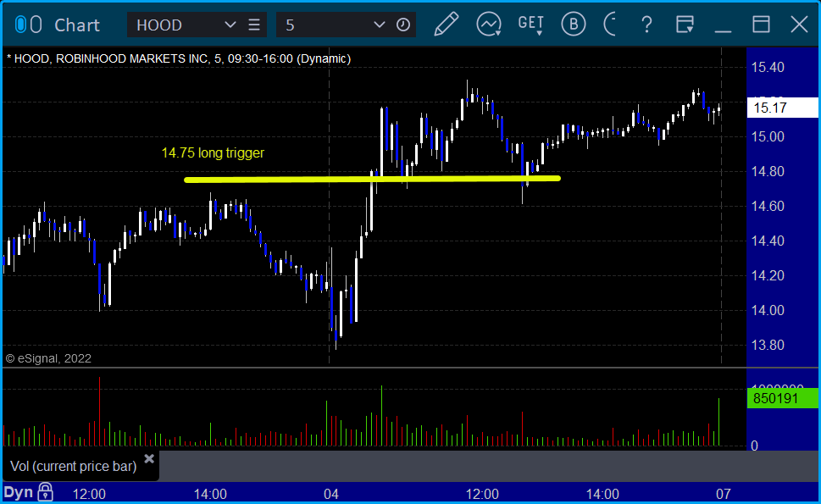Click the 15.00 price axis label
Image resolution: width=821 pixels, height=504 pixels.
click(x=768, y=136)
